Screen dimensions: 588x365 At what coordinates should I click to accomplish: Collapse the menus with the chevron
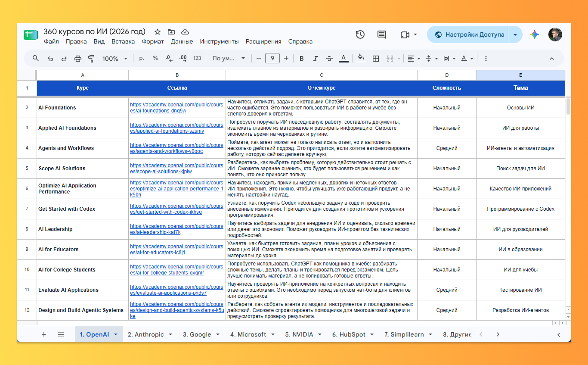552,59
